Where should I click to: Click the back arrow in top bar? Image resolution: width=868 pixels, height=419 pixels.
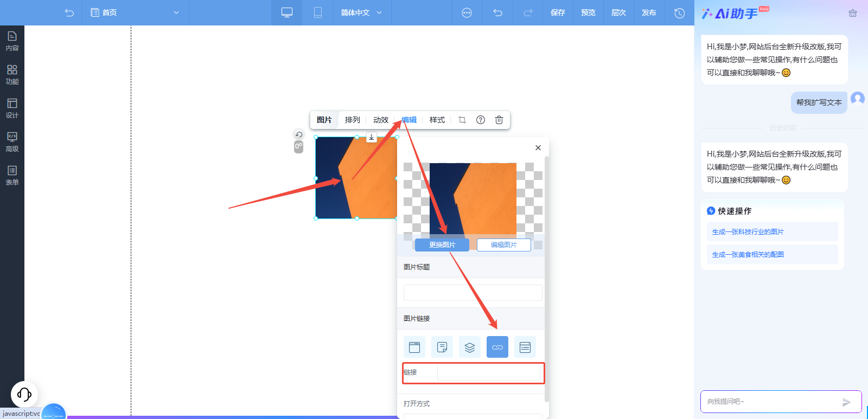coord(69,12)
